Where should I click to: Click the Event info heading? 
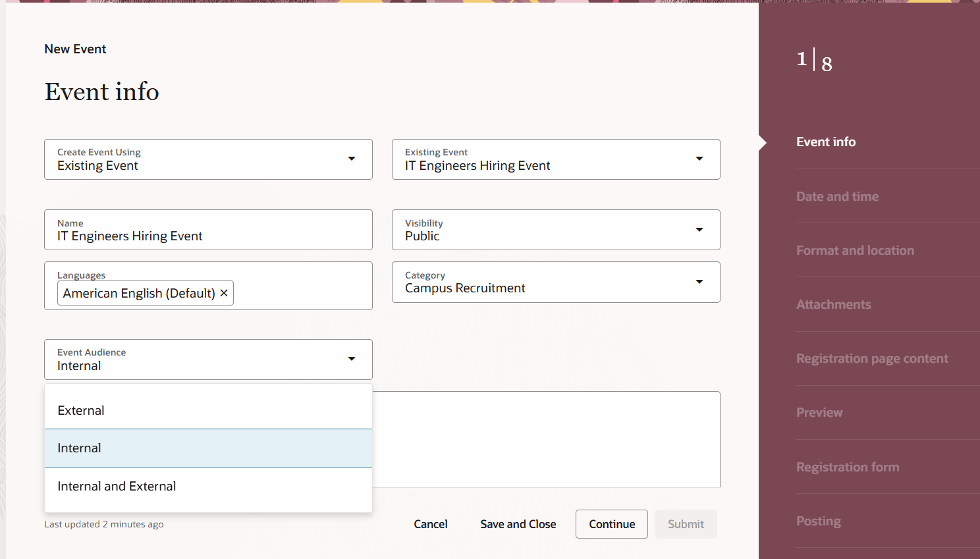(102, 92)
